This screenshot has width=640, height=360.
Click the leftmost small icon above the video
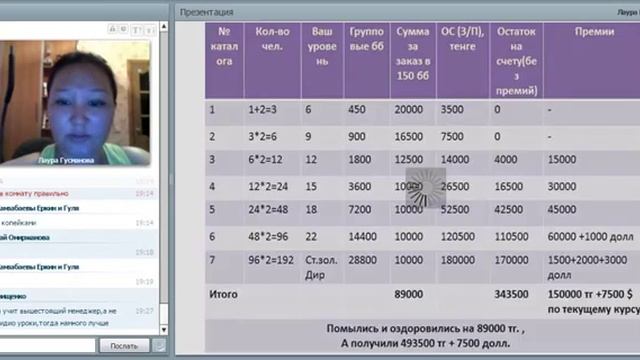[112, 29]
